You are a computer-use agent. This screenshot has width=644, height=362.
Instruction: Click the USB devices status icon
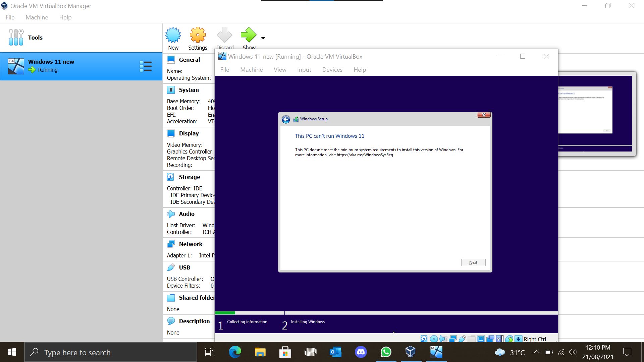pos(462,339)
